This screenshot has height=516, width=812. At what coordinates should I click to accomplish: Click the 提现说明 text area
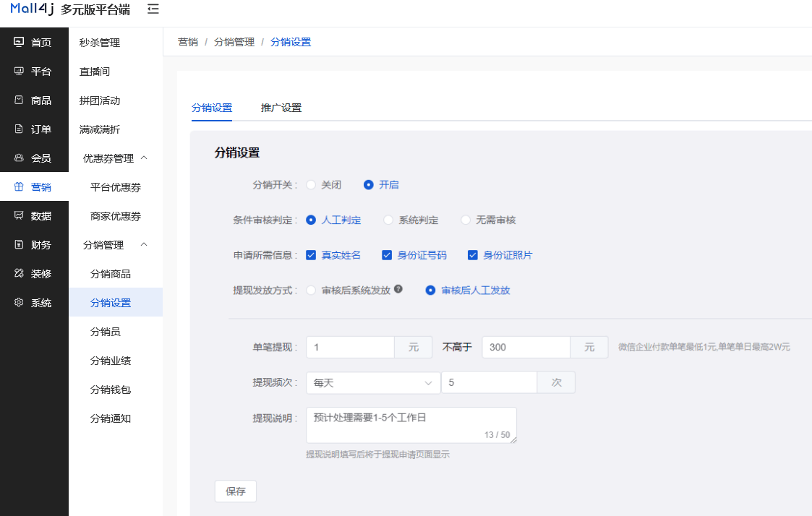pos(411,426)
